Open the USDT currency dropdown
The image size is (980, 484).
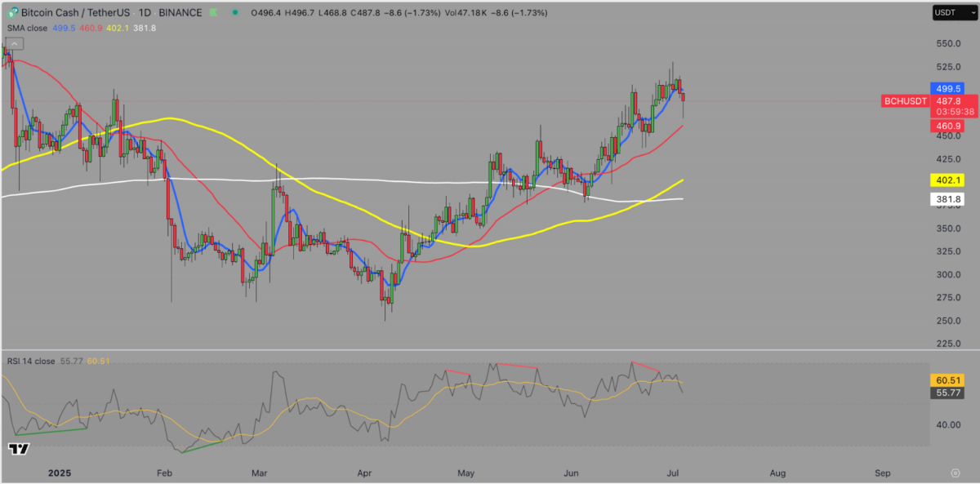pyautogui.click(x=954, y=12)
